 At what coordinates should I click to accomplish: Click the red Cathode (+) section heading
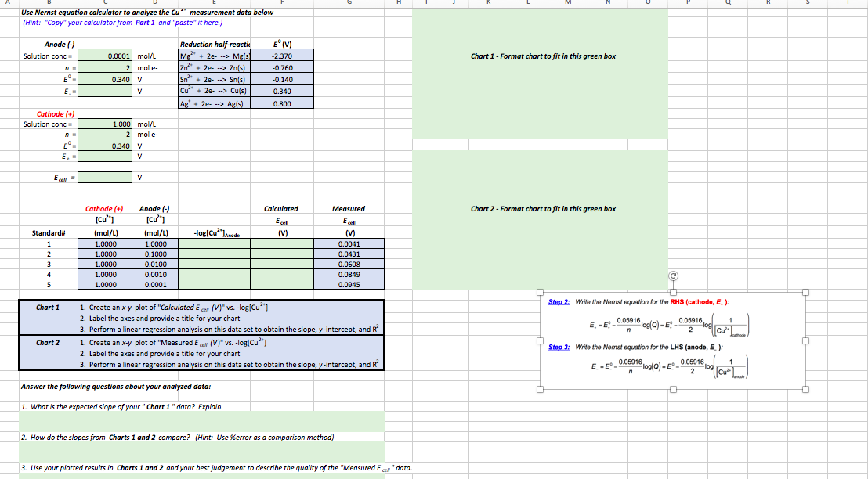56,114
